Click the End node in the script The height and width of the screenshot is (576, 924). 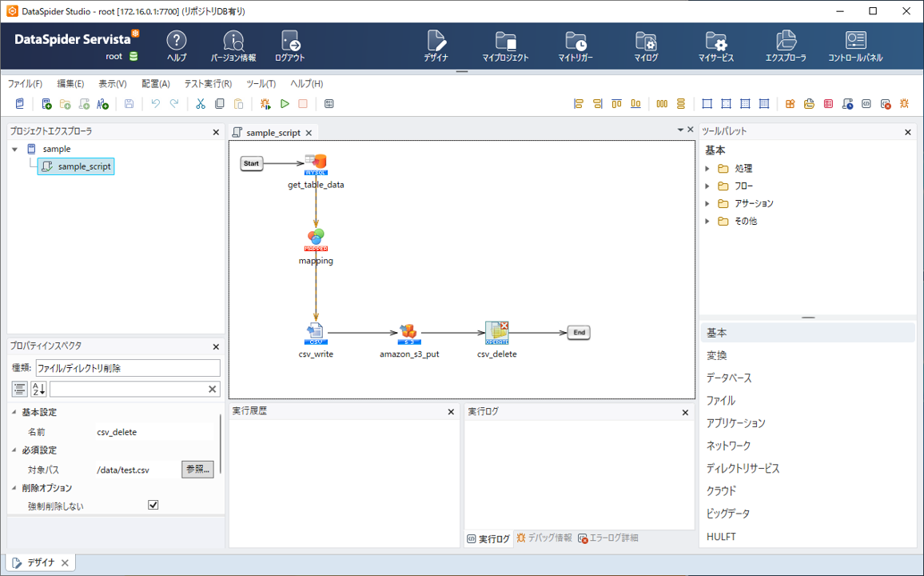(x=579, y=333)
